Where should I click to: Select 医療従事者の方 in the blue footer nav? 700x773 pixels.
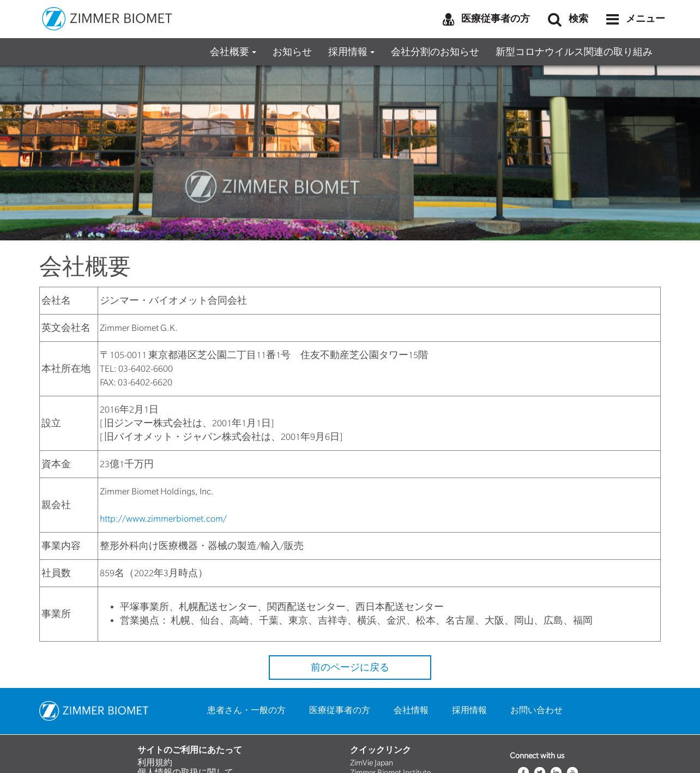340,710
